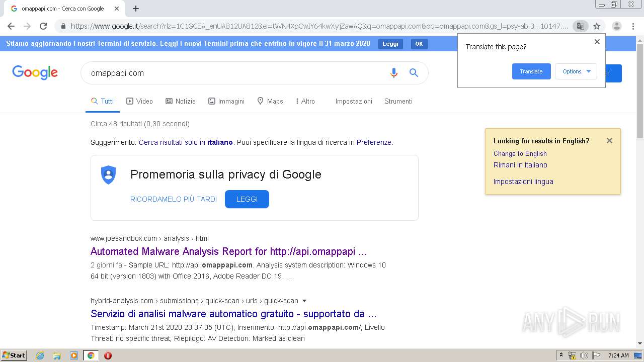Image resolution: width=644 pixels, height=362 pixels.
Task: Click the scrollbar down arrow
Action: [640, 343]
